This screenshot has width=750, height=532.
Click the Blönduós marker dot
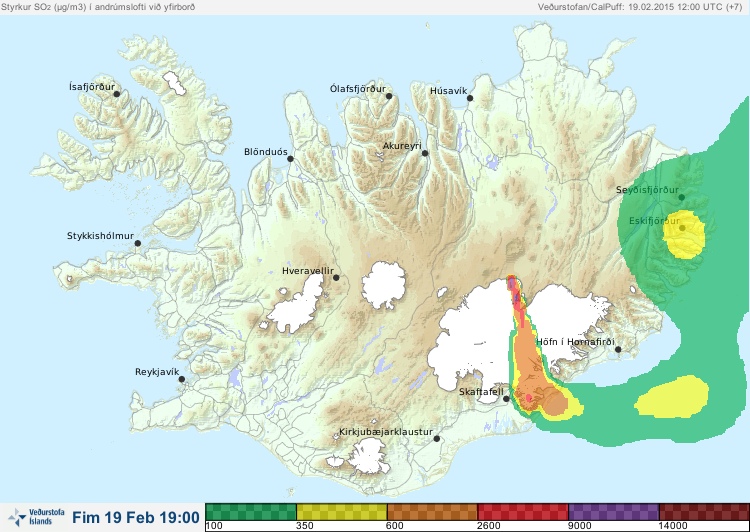[290, 158]
